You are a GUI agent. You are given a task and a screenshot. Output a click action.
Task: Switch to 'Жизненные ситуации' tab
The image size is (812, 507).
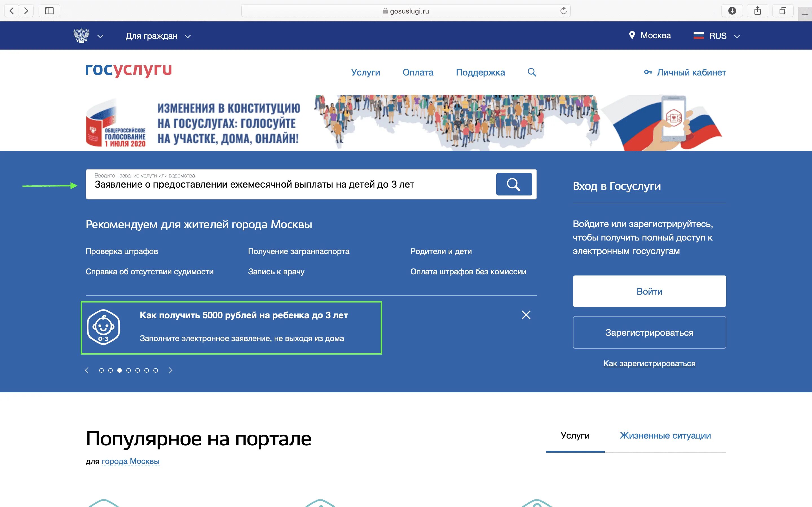click(x=665, y=435)
